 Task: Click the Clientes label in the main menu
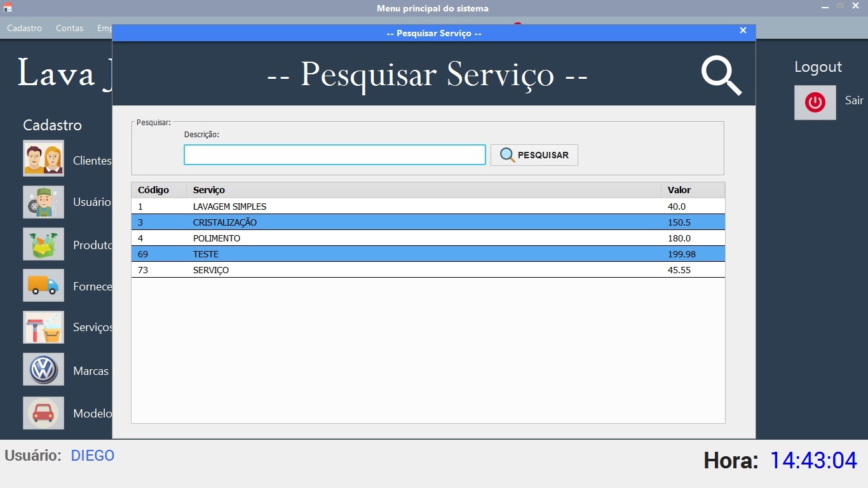tap(92, 161)
